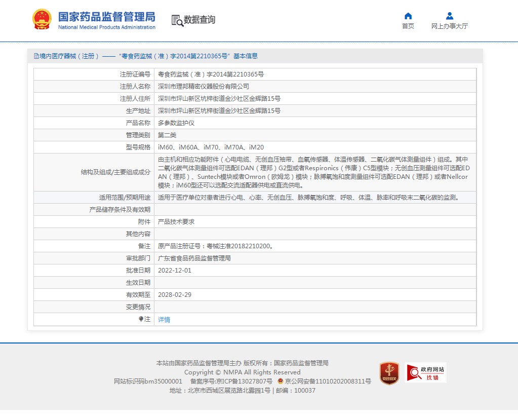This screenshot has height=420, width=518.
Task: Open 网上办事大厅 navigation link
Action: [x=450, y=26]
